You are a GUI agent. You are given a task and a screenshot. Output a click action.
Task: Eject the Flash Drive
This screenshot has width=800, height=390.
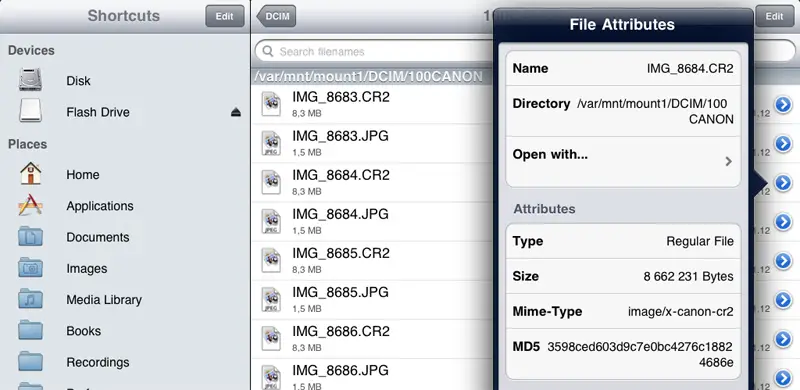[236, 112]
